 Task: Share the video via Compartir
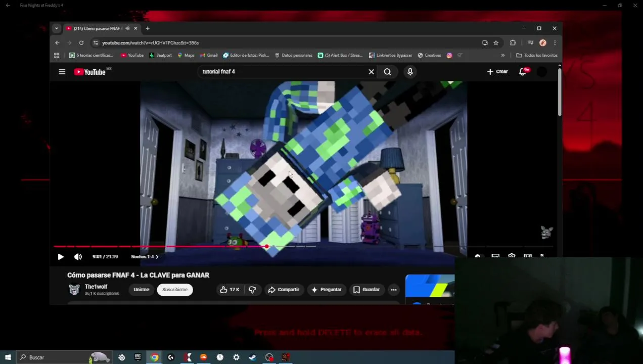click(284, 290)
